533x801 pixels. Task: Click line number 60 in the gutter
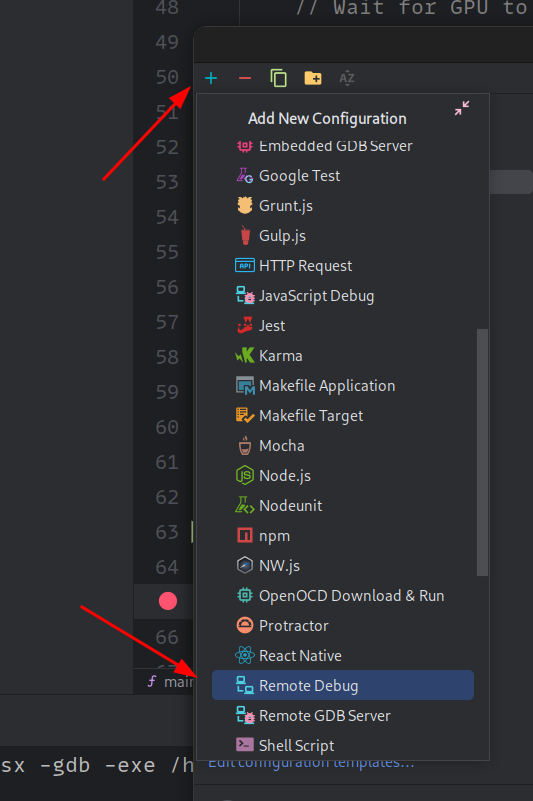167,427
